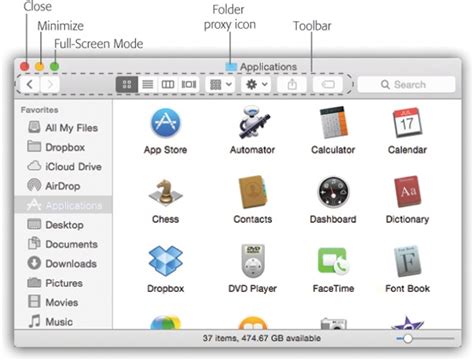Close the Finder window with red button

click(24, 67)
